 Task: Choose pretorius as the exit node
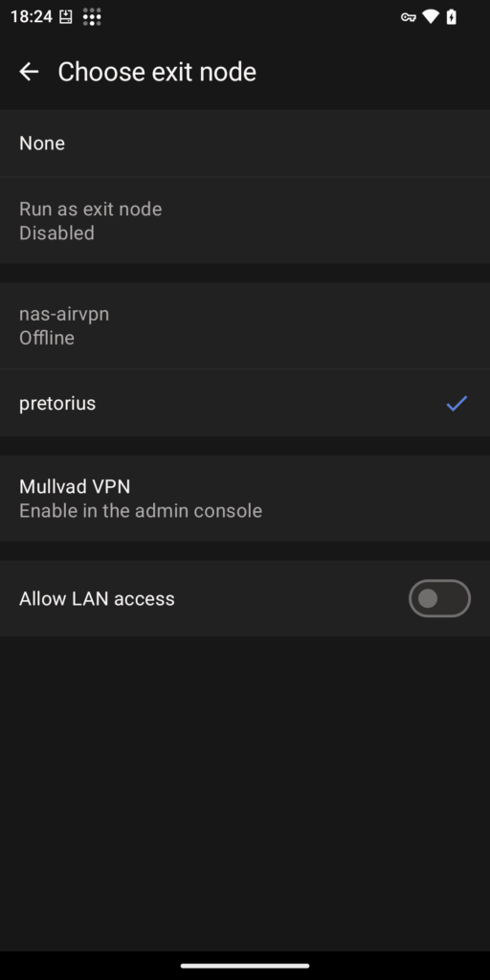[245, 403]
